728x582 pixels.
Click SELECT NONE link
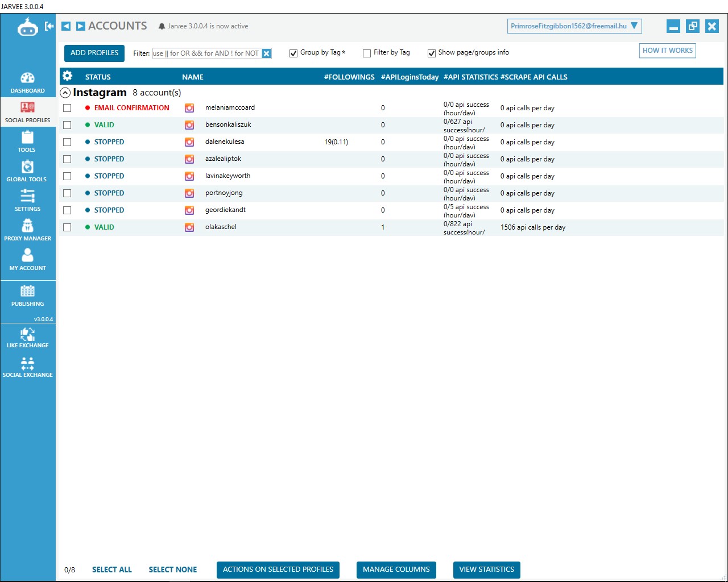(173, 569)
